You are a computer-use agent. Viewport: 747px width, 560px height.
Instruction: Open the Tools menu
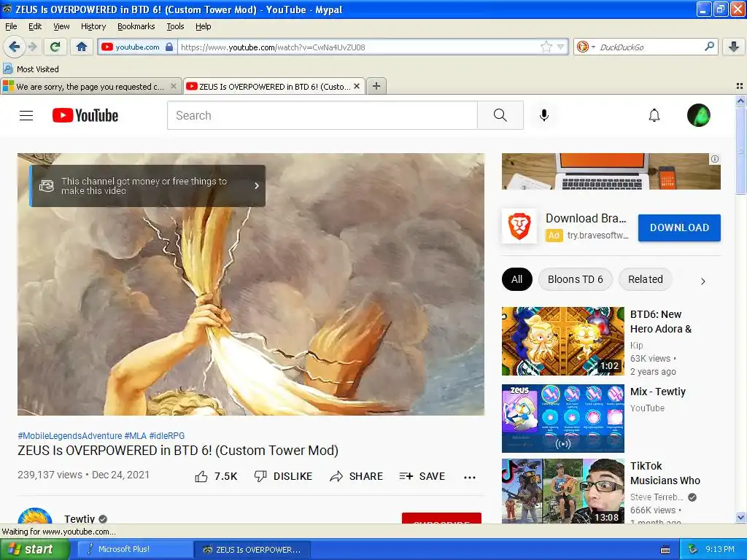click(x=175, y=26)
